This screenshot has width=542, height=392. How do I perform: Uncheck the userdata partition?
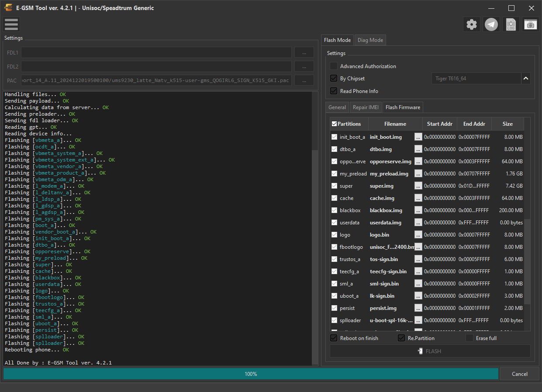point(335,223)
